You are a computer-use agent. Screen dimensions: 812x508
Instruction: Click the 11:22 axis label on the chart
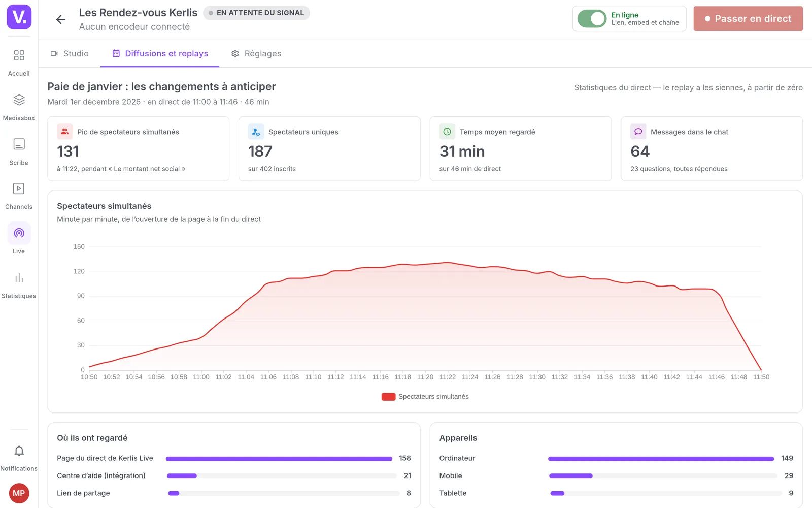coord(448,377)
